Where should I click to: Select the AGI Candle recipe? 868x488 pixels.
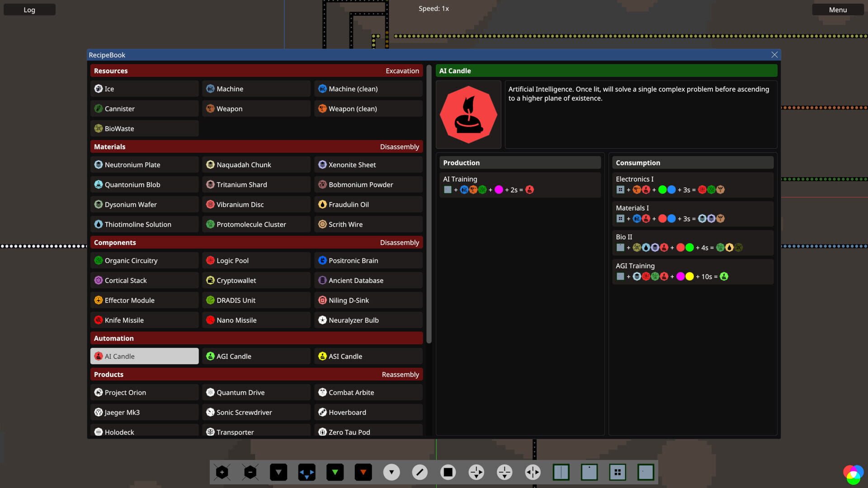[x=256, y=356]
